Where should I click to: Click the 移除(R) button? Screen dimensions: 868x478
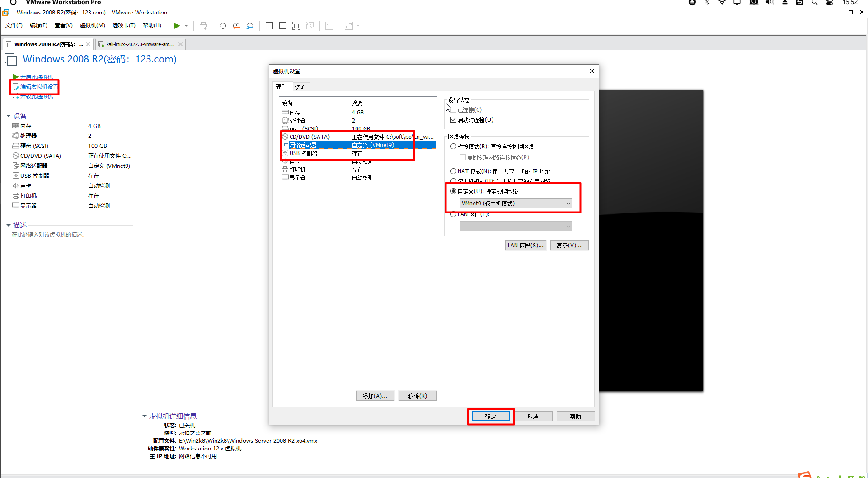click(x=418, y=396)
